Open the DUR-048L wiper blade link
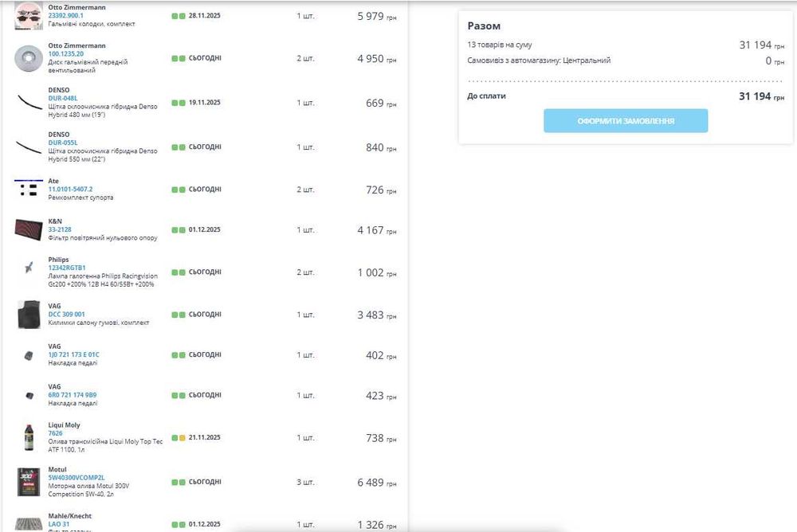Viewport: 797px width, 532px height. 63,98
